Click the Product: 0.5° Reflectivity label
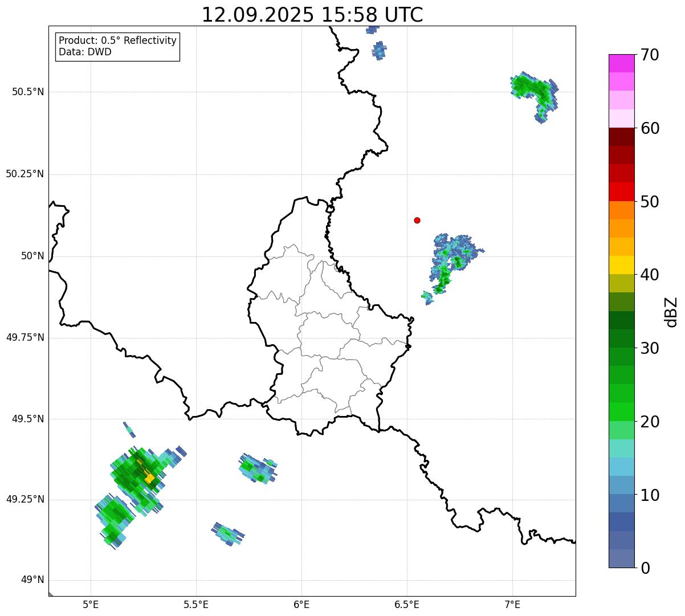This screenshot has height=616, width=685. 117,41
